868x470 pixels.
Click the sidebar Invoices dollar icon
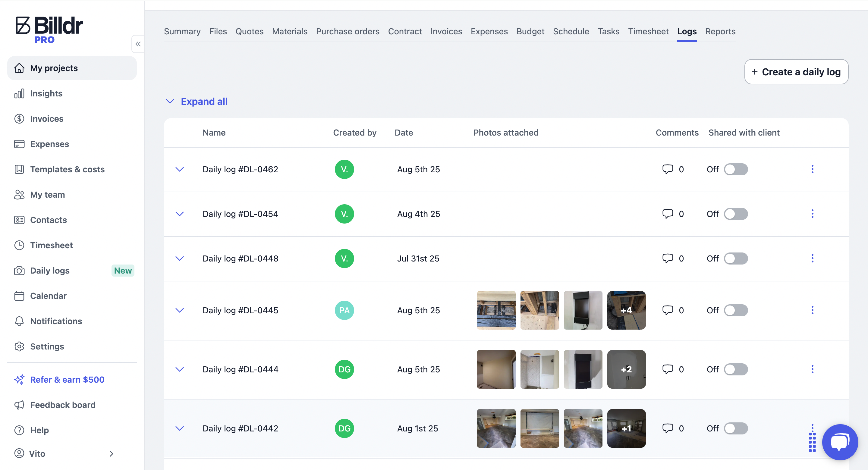19,119
